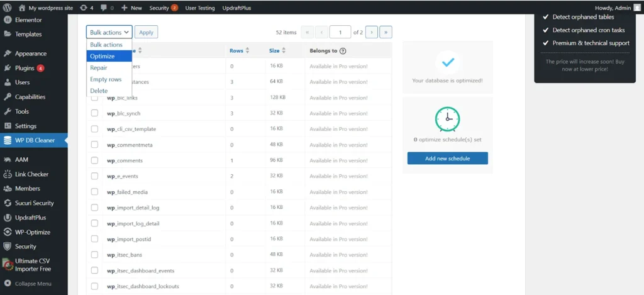Check the wp_comments table checkbox
This screenshot has width=644, height=295.
[x=94, y=160]
